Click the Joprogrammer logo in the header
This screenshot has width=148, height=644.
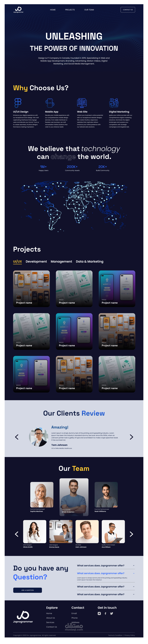pyautogui.click(x=18, y=10)
